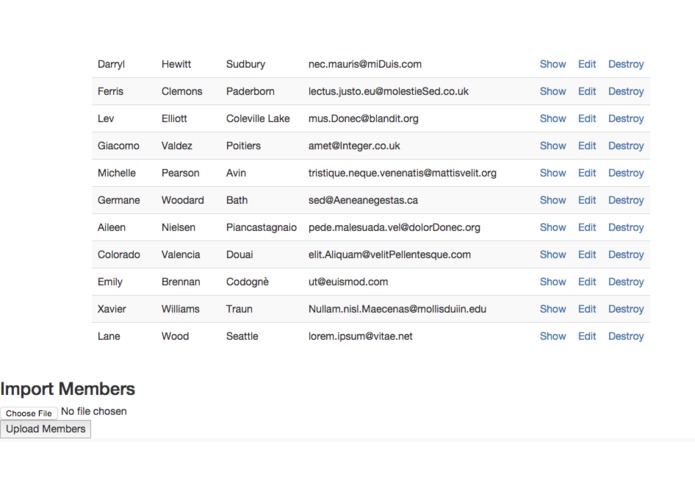Destroy Giacomo Valdez member

(x=626, y=146)
